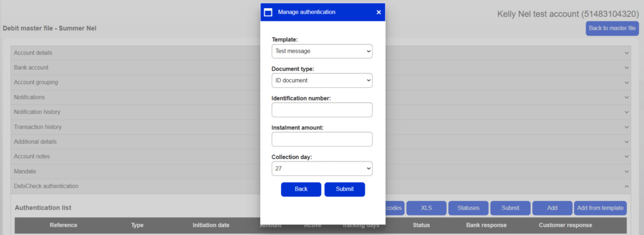This screenshot has width=644, height=235.
Task: Click the Add from template button
Action: pos(601,208)
